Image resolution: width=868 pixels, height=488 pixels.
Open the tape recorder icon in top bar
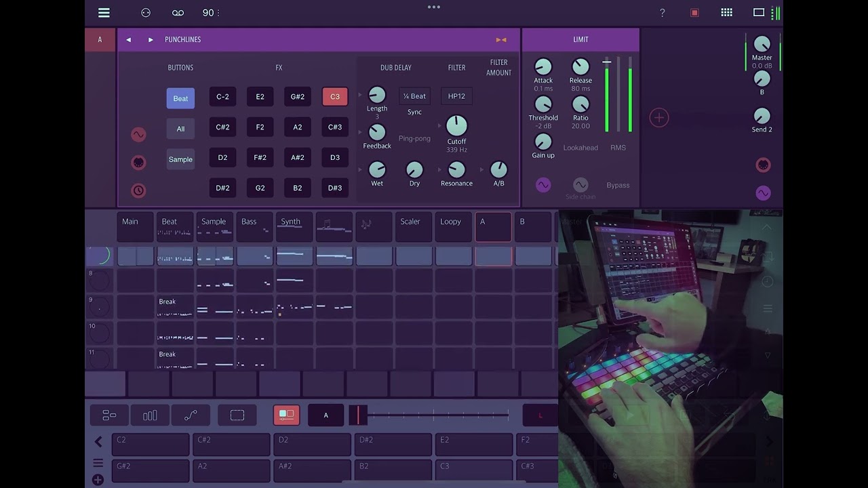click(x=178, y=13)
